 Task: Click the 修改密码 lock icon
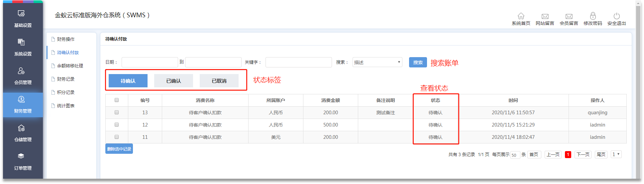[592, 16]
